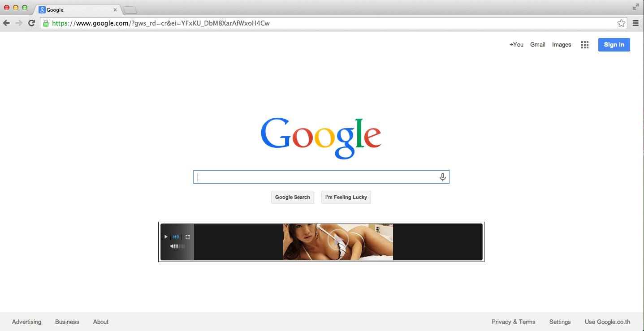Sign in with the blue button
644x331 pixels.
[614, 45]
